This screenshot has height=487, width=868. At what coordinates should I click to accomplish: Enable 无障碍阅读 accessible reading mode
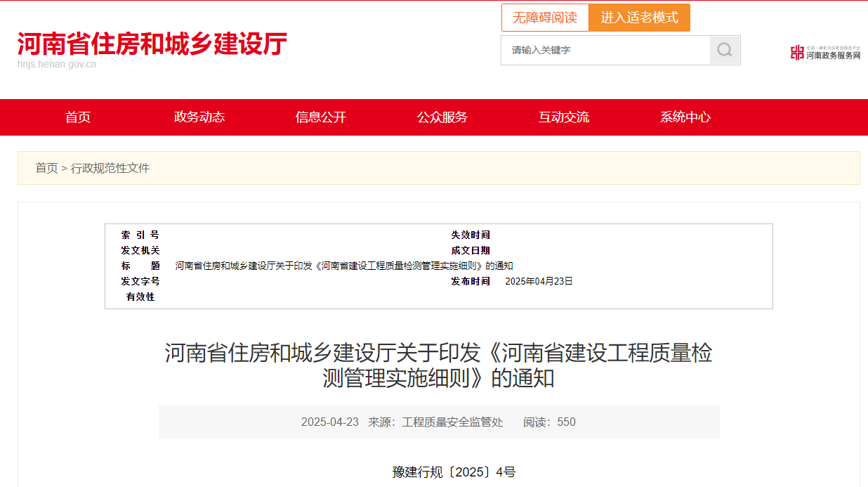click(545, 17)
